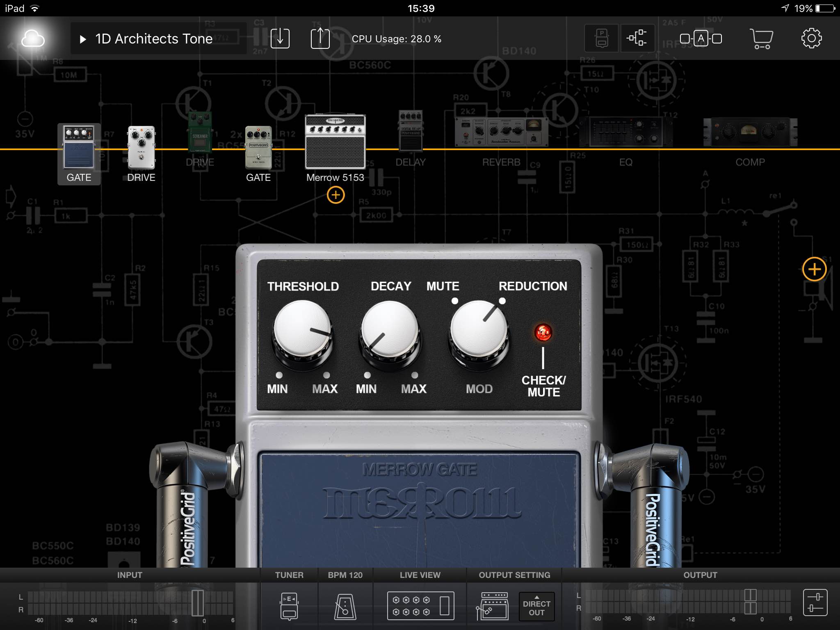The height and width of the screenshot is (630, 840).
Task: Open the output mixer sliders icon
Action: click(x=815, y=603)
